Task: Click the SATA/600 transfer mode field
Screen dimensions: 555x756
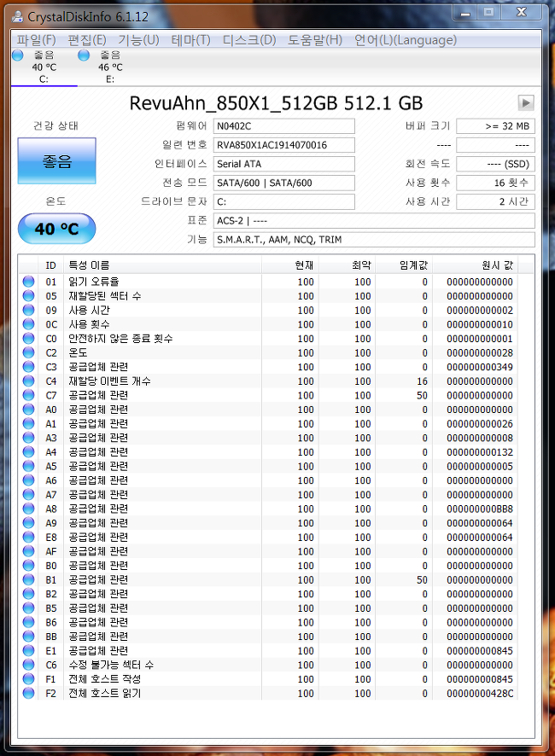Action: (x=283, y=183)
